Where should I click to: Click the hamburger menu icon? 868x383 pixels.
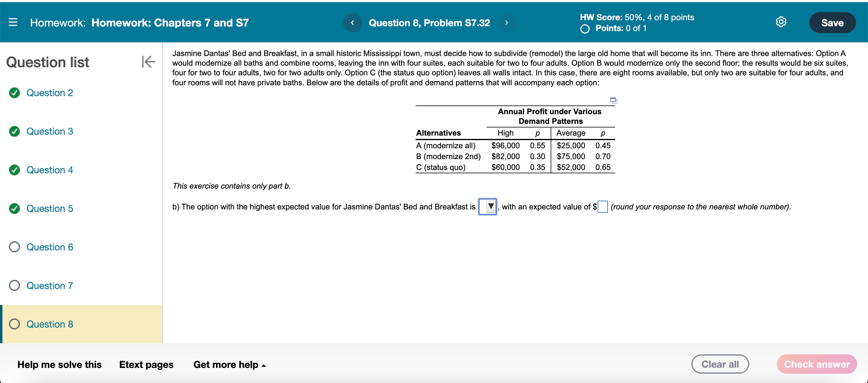click(x=13, y=22)
